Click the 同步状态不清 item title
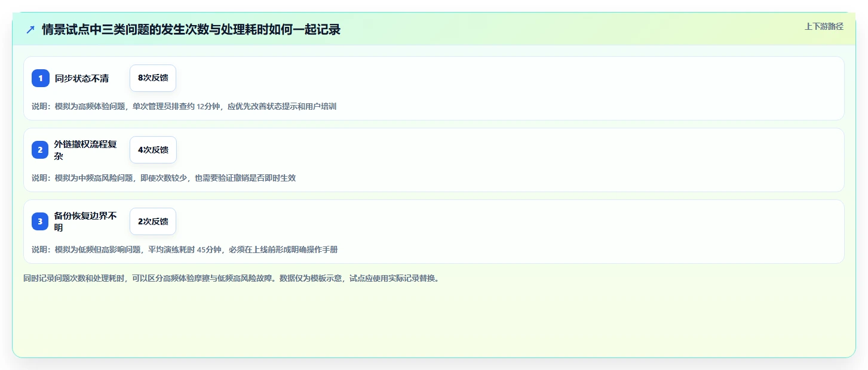868x370 pixels. [82, 78]
